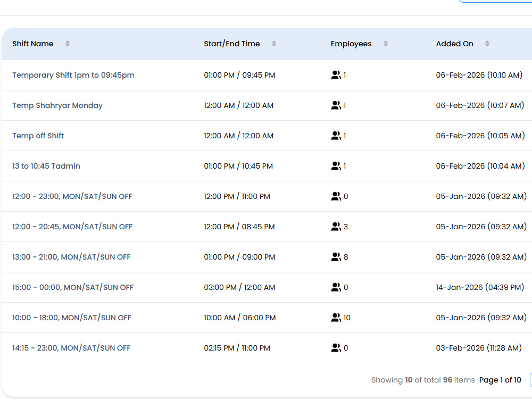
Task: Select time cell 12:00 PM / 11:00 PM
Action: (237, 196)
